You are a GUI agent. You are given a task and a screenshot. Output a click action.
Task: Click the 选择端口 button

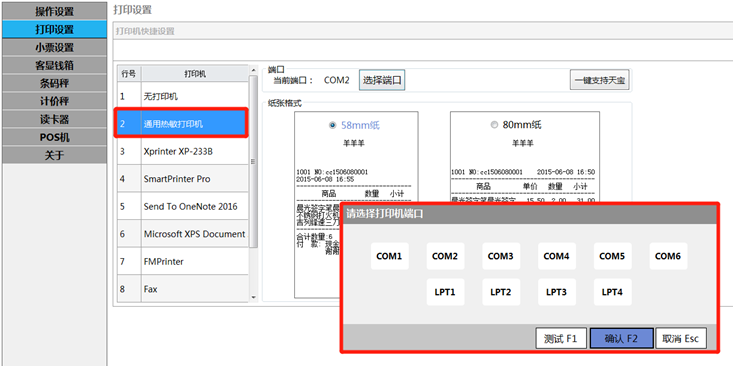(382, 80)
